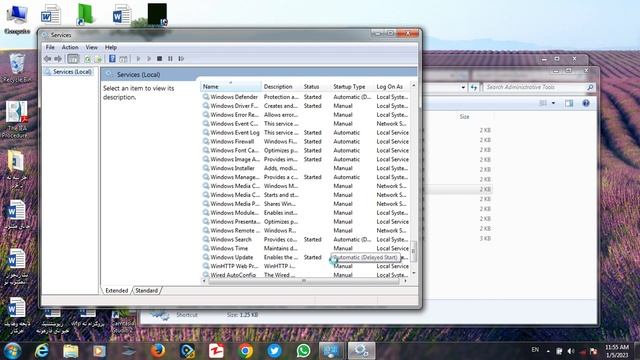Open WhatsApp from the taskbar
Image resolution: width=640 pixels, height=360 pixels.
(x=304, y=351)
